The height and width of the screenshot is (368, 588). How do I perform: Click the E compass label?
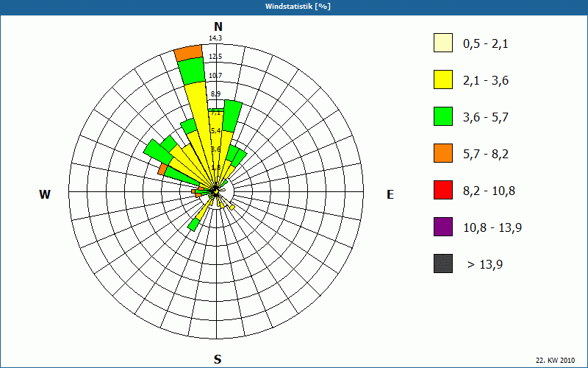390,194
